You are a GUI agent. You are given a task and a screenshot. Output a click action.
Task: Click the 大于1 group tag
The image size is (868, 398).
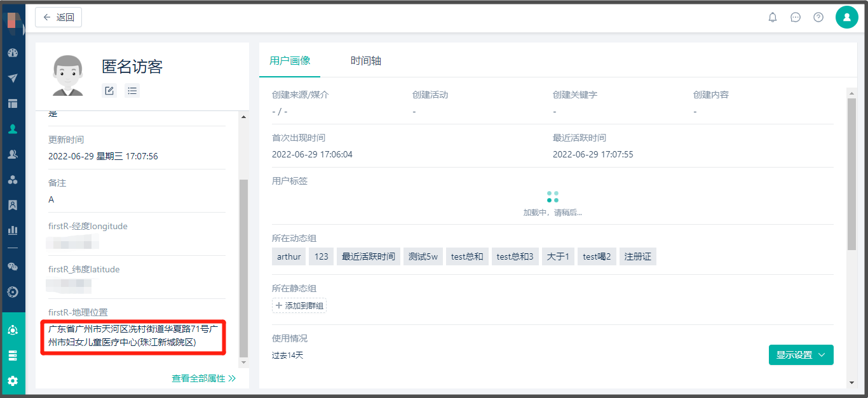pos(558,256)
